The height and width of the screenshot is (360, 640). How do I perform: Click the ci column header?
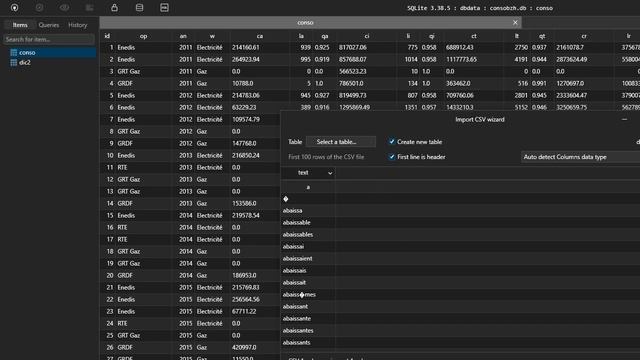pos(367,36)
